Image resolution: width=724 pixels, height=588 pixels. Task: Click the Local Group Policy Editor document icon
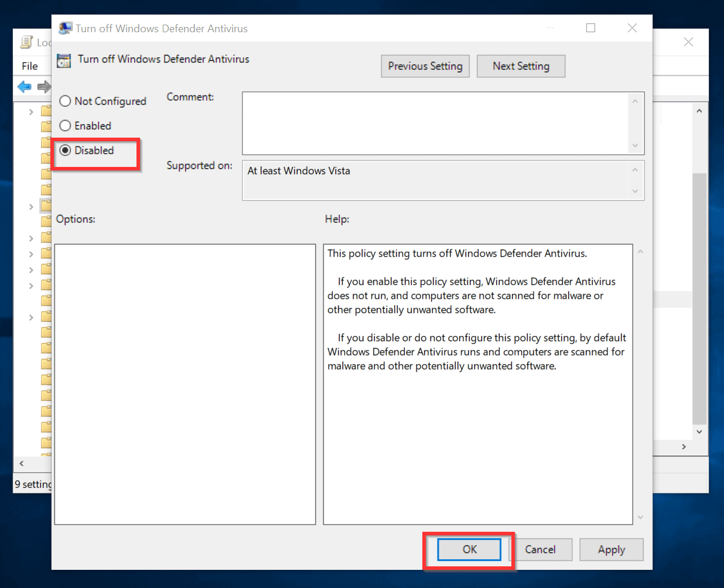26,42
